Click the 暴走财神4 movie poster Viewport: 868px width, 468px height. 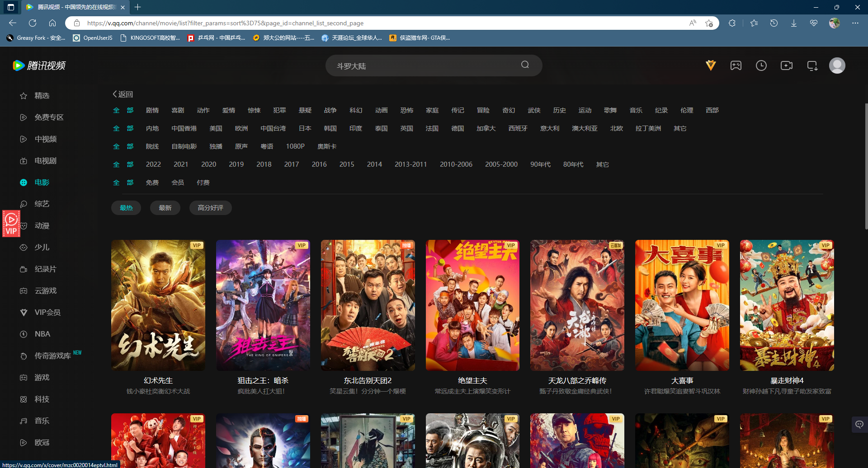coord(787,305)
